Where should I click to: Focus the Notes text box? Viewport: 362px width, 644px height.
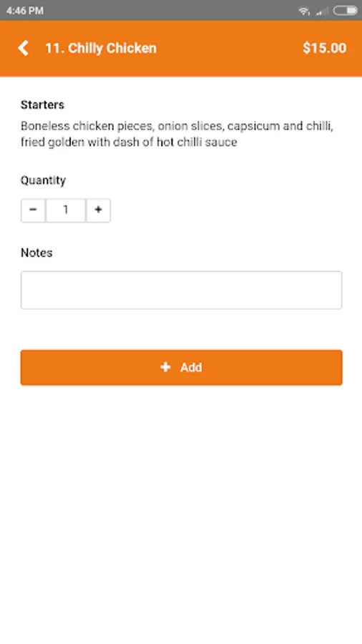point(182,290)
